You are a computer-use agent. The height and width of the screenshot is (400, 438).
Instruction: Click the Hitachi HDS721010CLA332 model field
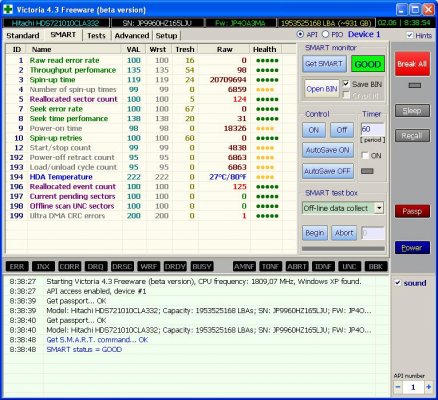(x=56, y=23)
